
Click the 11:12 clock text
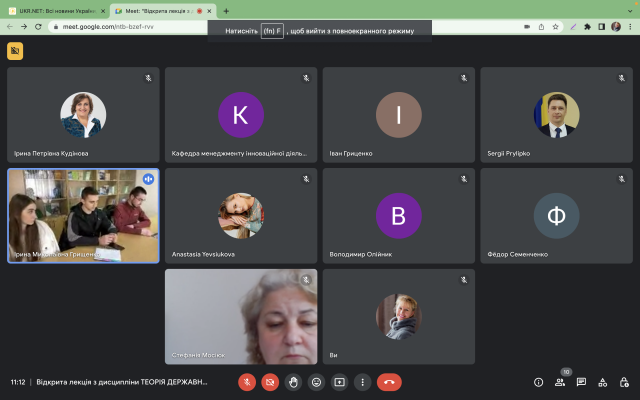click(x=18, y=382)
